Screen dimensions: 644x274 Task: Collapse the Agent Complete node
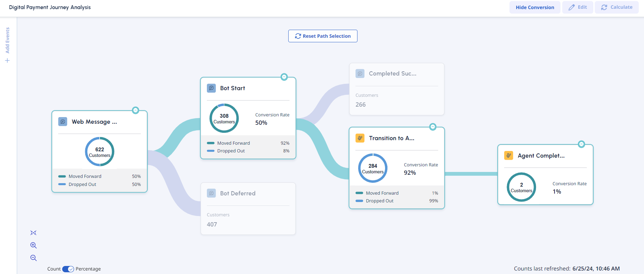pos(581,144)
